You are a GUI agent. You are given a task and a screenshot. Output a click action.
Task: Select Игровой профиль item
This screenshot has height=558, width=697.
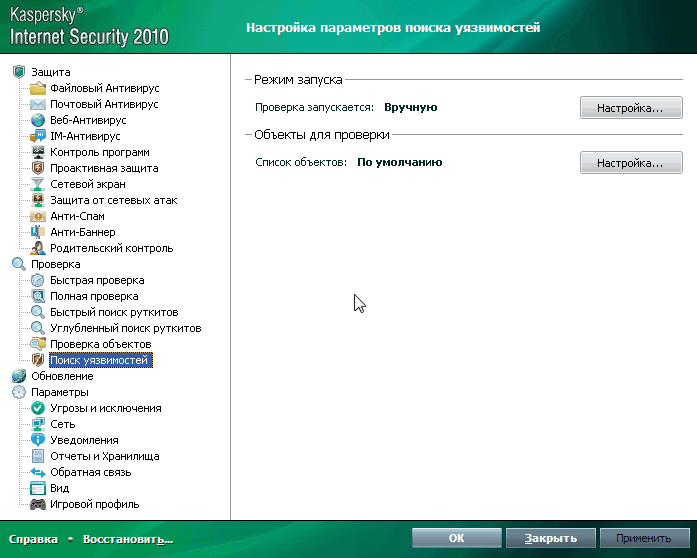(x=95, y=504)
